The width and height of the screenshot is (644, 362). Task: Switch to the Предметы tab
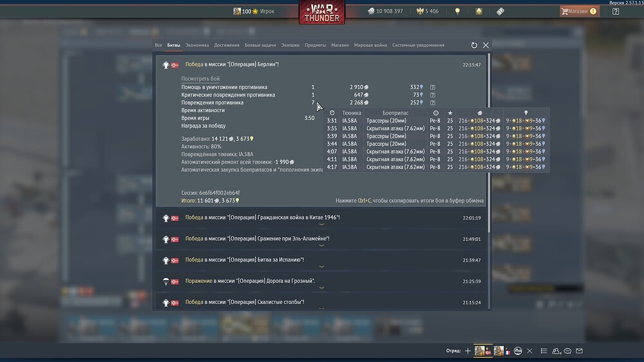pyautogui.click(x=316, y=45)
